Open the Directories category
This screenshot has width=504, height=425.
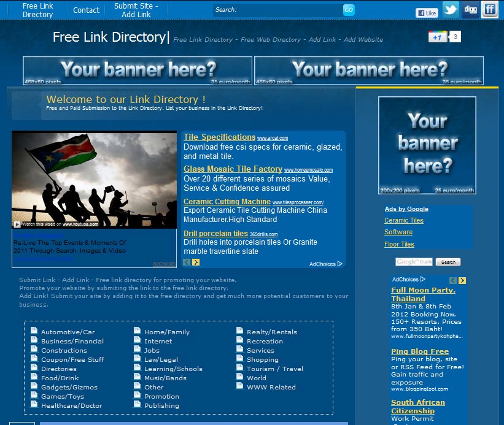coord(59,369)
